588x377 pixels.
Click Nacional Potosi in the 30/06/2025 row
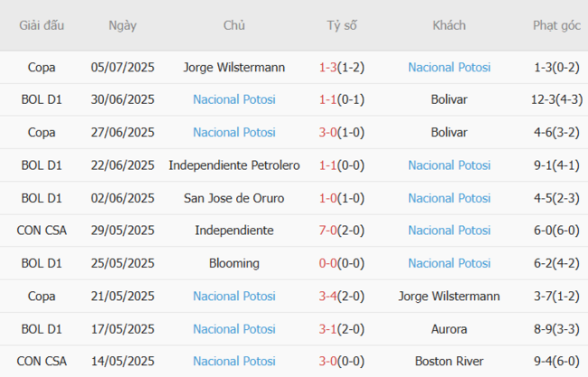tap(234, 99)
